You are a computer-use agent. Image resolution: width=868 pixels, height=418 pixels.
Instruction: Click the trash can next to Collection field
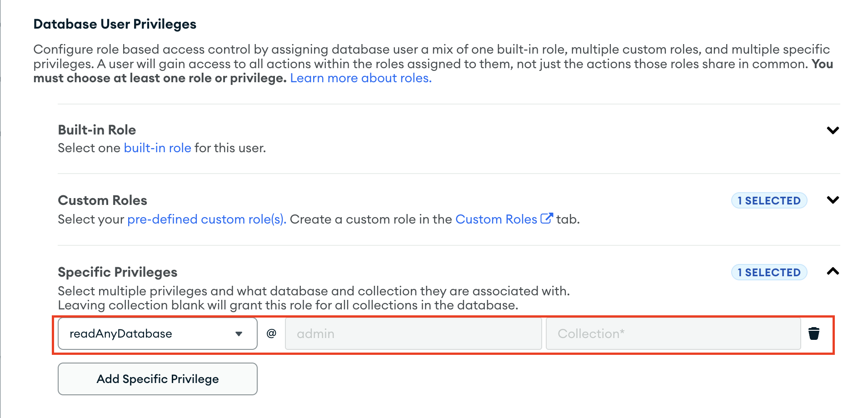click(x=814, y=333)
